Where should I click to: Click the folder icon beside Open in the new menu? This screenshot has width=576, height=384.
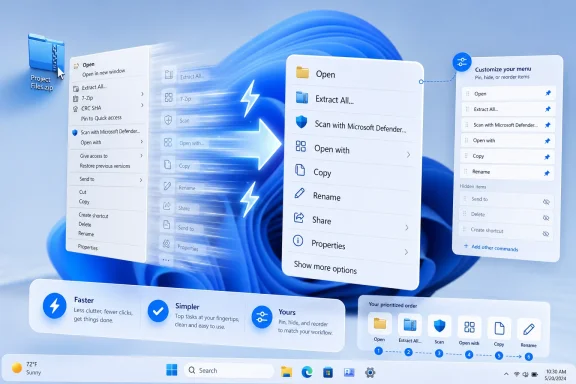[302, 72]
